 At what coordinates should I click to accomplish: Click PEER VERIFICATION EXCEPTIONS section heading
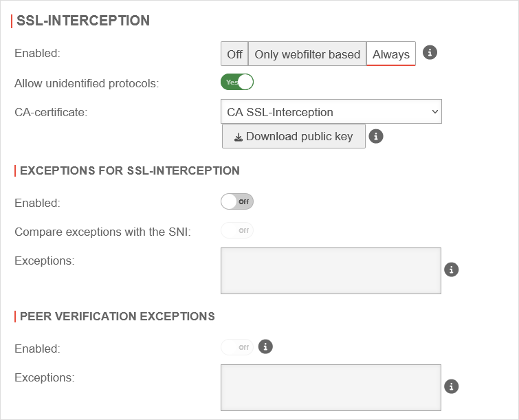(x=117, y=316)
